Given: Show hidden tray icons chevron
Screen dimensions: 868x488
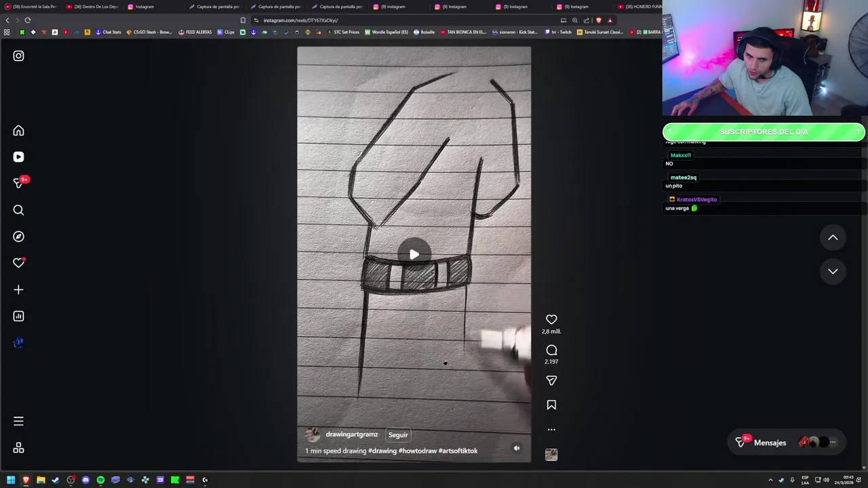Looking at the screenshot, I should (770, 480).
